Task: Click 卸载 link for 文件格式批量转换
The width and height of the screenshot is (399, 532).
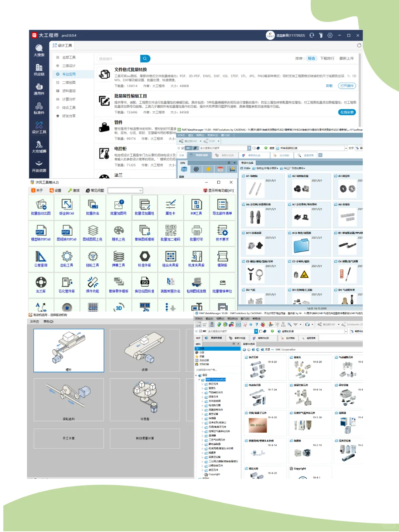Action: click(x=329, y=86)
